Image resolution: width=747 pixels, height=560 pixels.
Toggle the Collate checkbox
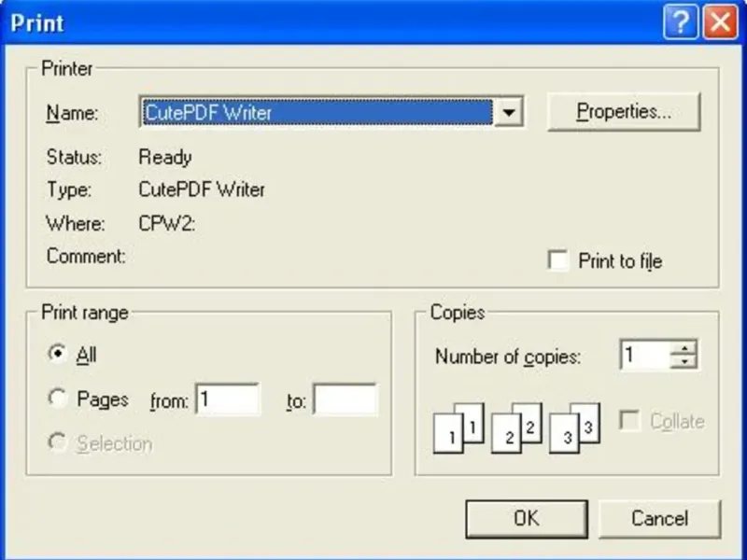[x=631, y=421]
